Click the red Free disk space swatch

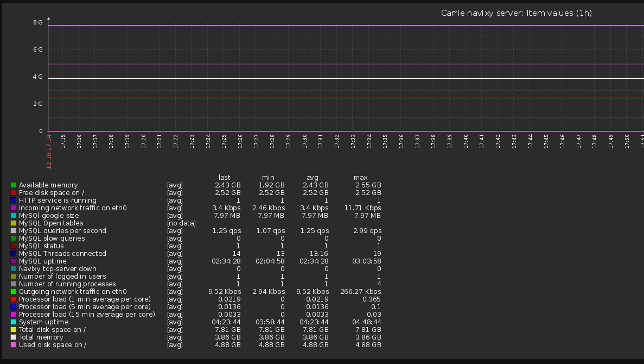coord(13,193)
